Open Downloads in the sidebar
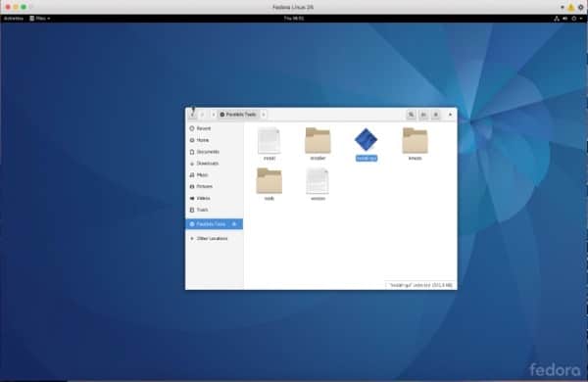Screen dimensions: 588x382 click(x=214, y=164)
